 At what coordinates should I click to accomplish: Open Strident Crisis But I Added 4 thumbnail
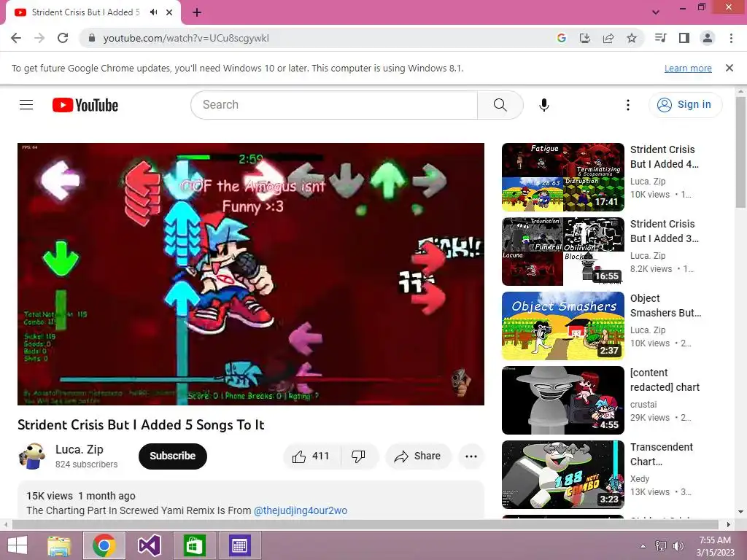tap(563, 177)
